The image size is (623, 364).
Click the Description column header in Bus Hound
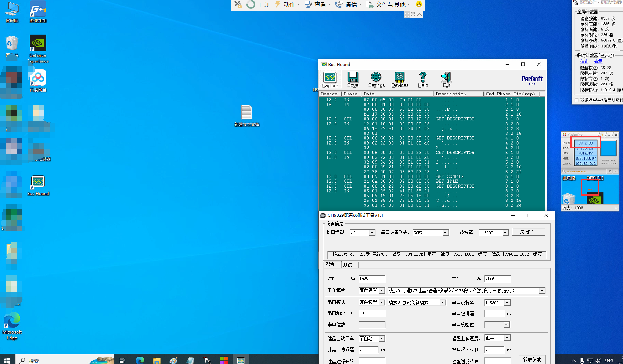(458, 94)
